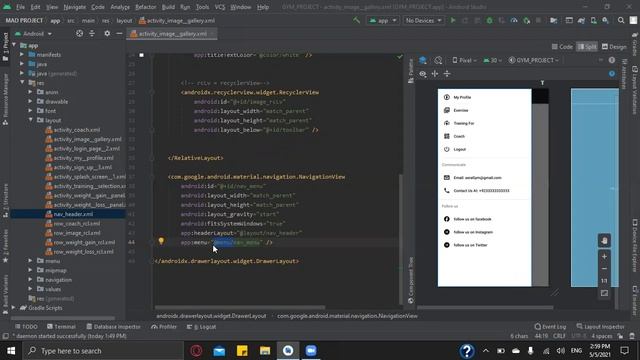Click the orientation icon in design toolbar
The height and width of the screenshot is (360, 640).
[438, 60]
